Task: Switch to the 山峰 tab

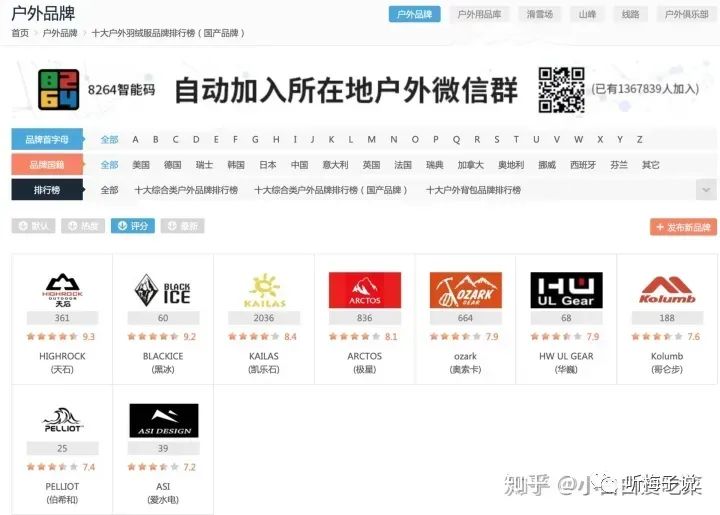Action: tap(587, 14)
